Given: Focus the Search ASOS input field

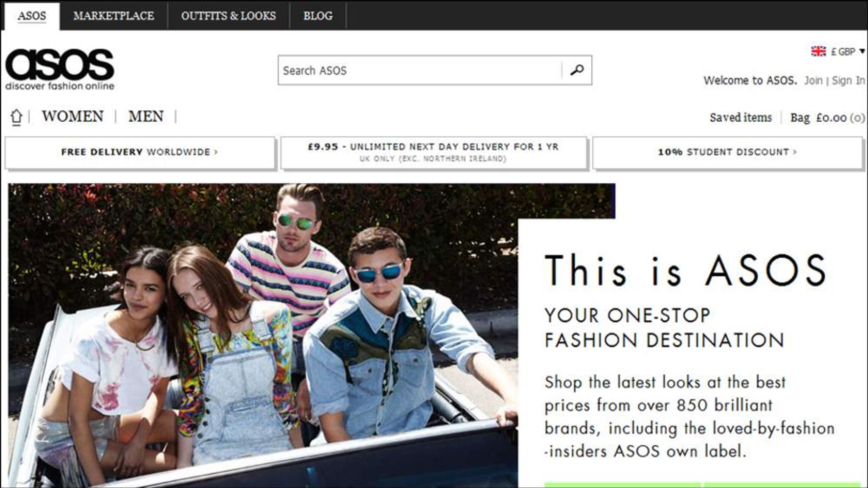Looking at the screenshot, I should [420, 70].
